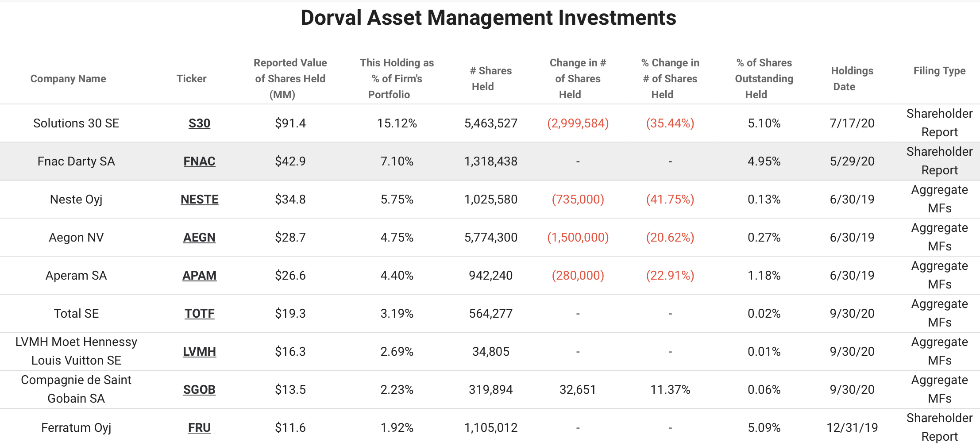Click the FNAC ticker link

199,161
